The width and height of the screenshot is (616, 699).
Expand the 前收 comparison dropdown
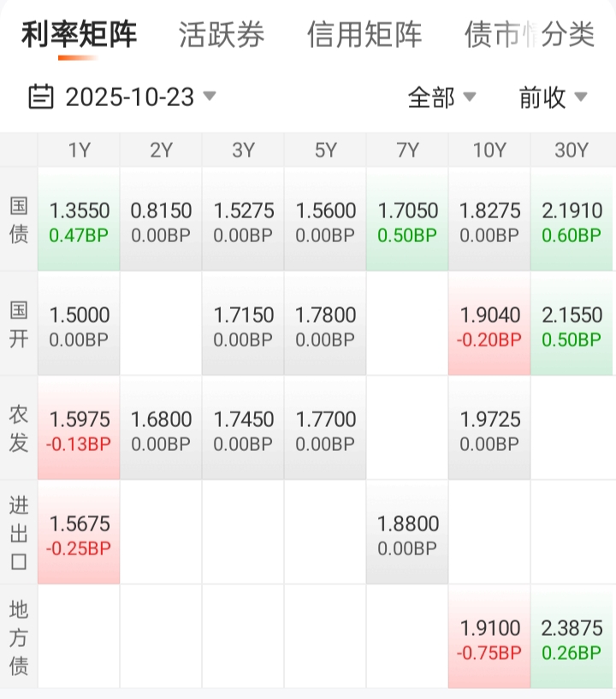click(x=553, y=98)
